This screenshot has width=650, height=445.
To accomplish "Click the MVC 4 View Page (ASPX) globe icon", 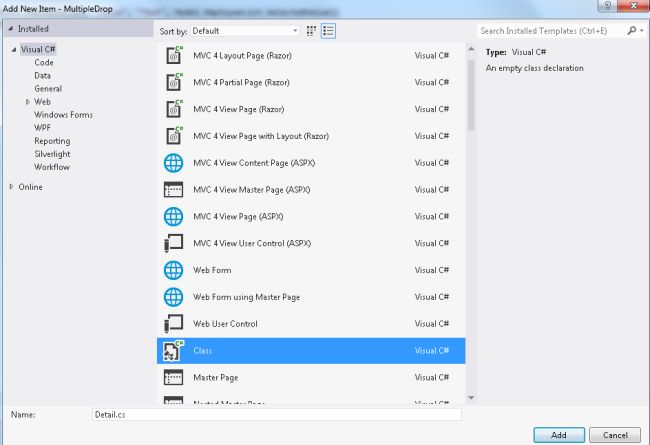I will point(173,216).
